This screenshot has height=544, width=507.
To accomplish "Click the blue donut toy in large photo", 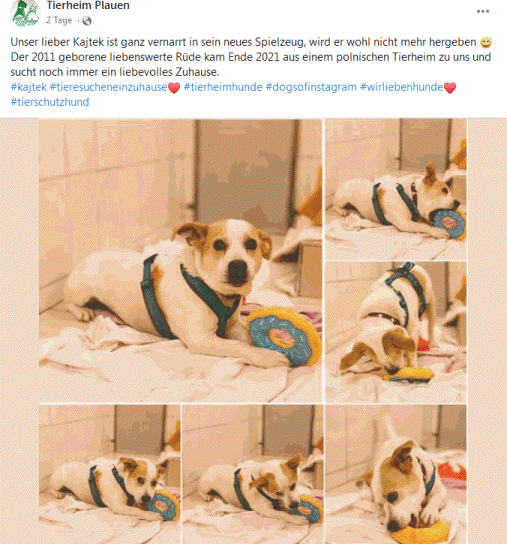I will [284, 336].
